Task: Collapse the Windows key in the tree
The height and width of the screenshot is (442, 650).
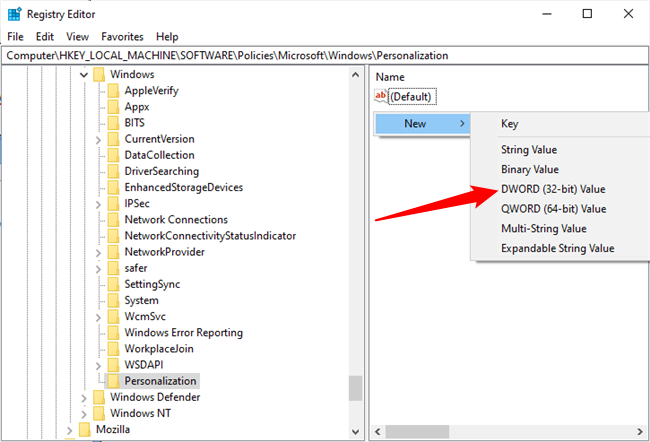Action: (84, 75)
